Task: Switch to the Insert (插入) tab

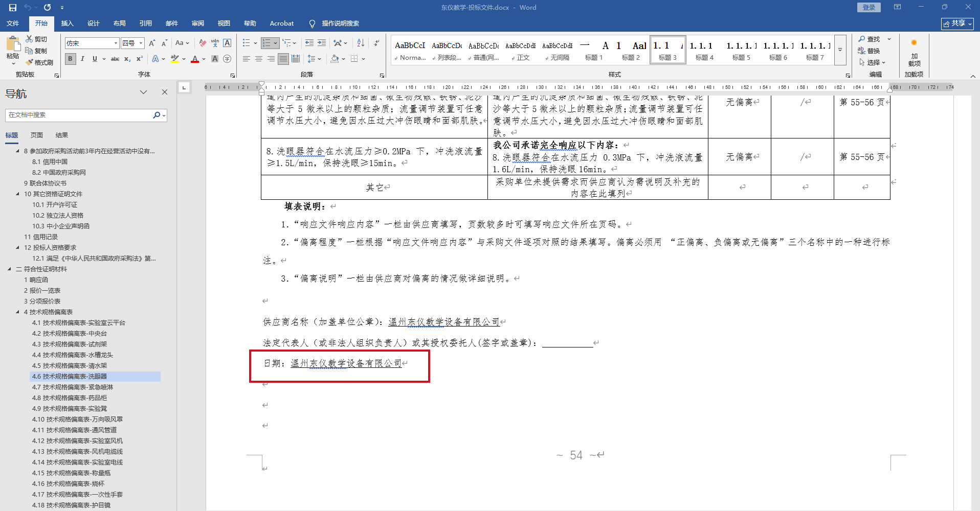Action: 68,24
